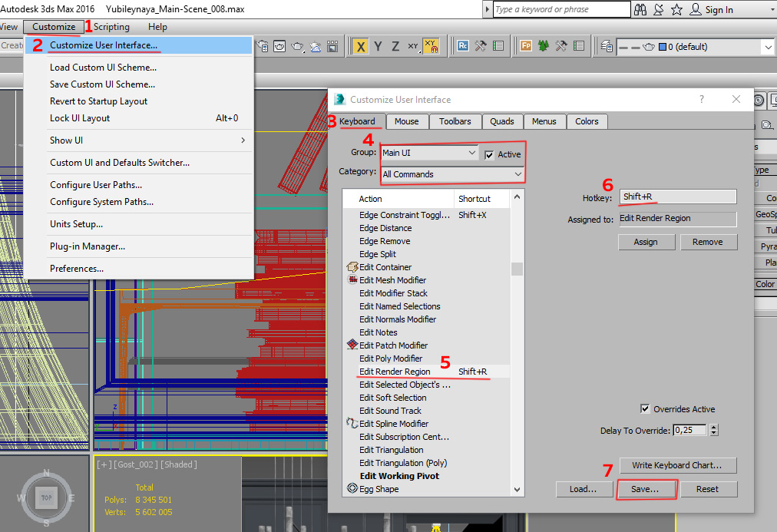Click the binoculars search icon
The height and width of the screenshot is (532, 777).
(640, 9)
